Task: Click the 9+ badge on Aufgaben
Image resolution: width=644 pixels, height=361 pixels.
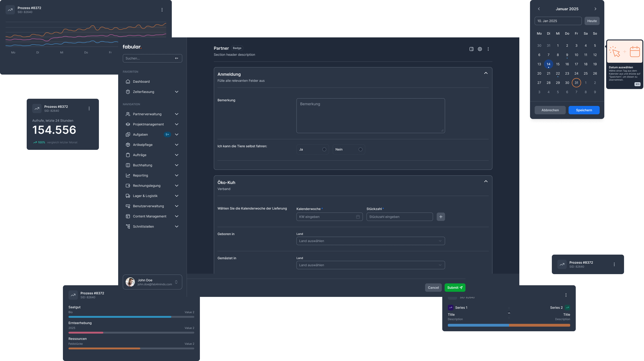Action: [x=167, y=135]
